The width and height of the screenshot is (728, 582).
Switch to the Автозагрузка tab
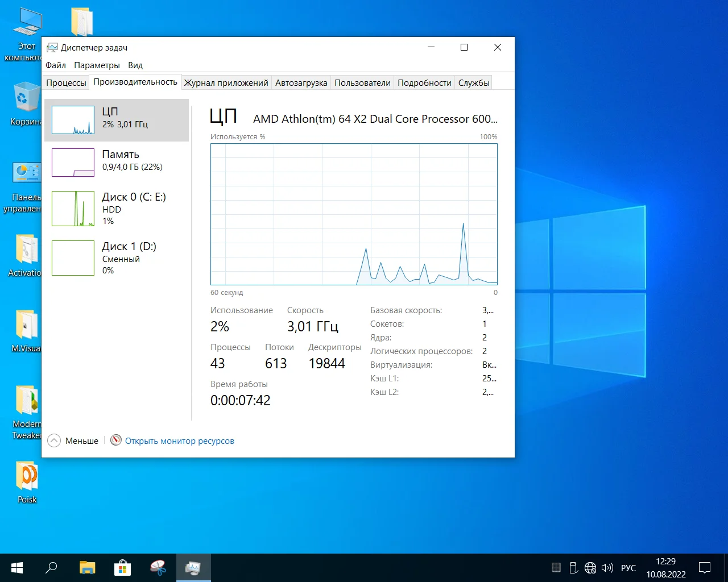click(301, 83)
